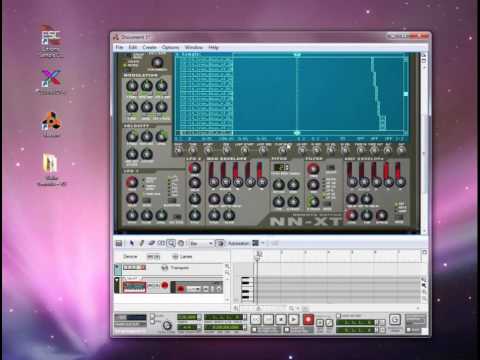Click the Mod Envelope Release slider
480x360 pixels.
pos(262,174)
